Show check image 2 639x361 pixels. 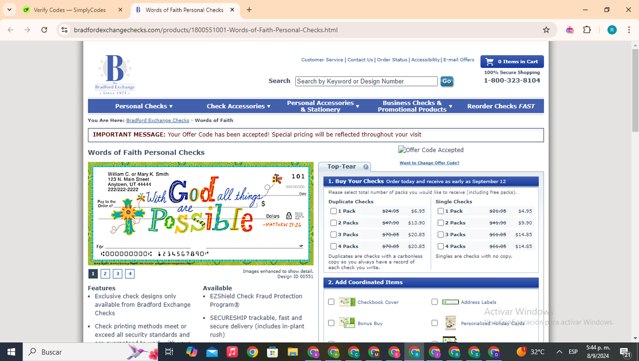point(105,274)
